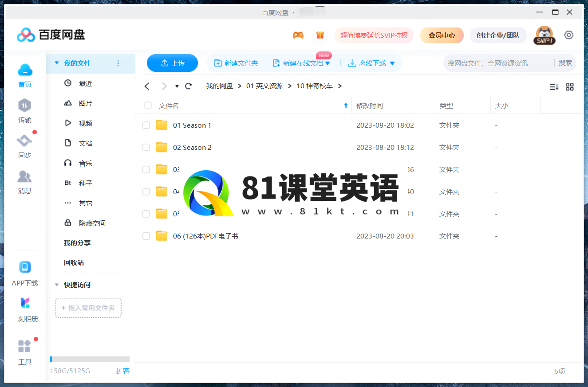Viewport: 588px width, 387px height.
Task: Click 创建企业/团队 button
Action: 498,35
